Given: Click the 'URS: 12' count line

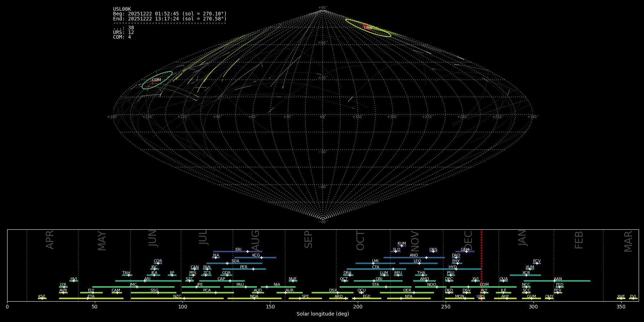Looking at the screenshot, I should (x=123, y=33).
